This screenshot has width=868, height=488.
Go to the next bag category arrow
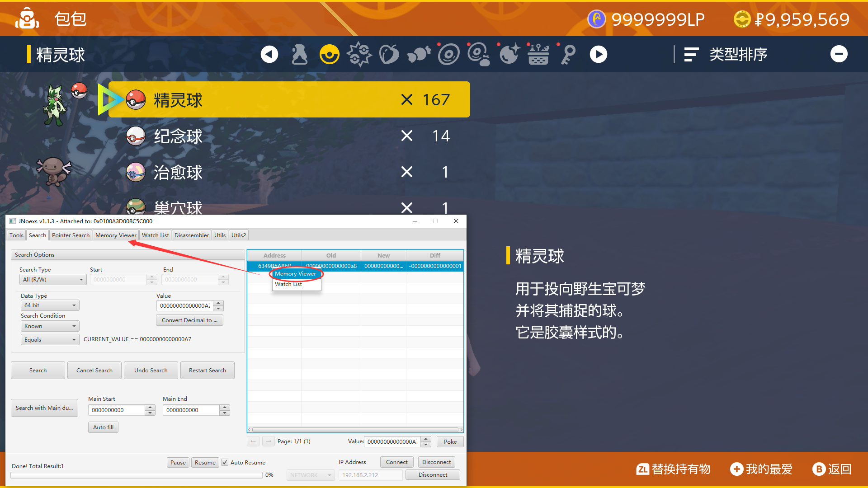pos(599,55)
